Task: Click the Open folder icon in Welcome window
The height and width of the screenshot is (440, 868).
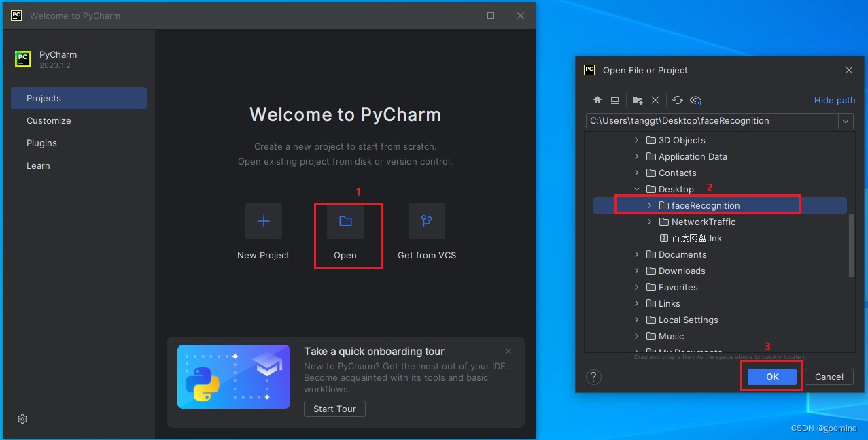Action: click(x=345, y=221)
